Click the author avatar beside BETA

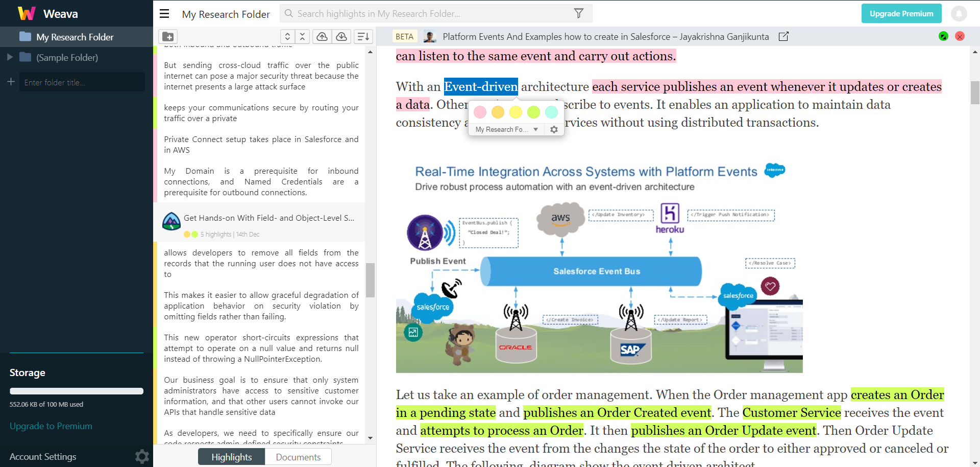click(430, 37)
